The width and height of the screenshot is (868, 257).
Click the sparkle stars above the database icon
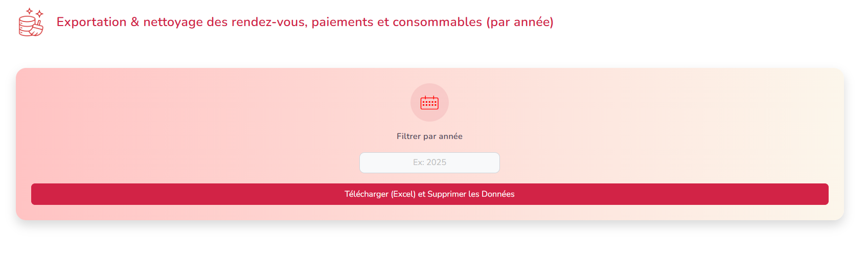[35, 12]
